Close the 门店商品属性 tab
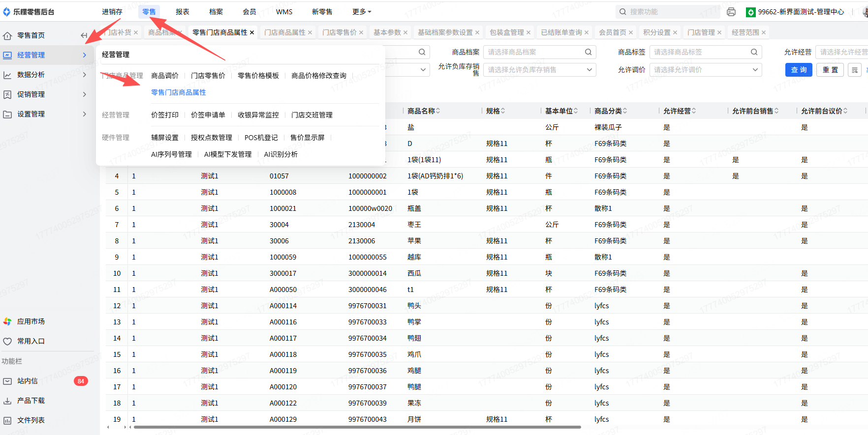Screen dimensions: 868x435 click(x=310, y=32)
